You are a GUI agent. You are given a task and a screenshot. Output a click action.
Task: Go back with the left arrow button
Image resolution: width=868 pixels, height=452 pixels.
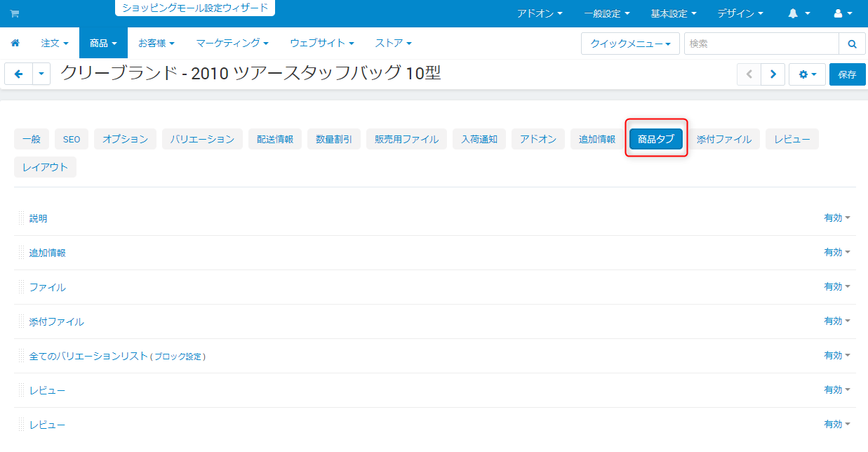18,74
